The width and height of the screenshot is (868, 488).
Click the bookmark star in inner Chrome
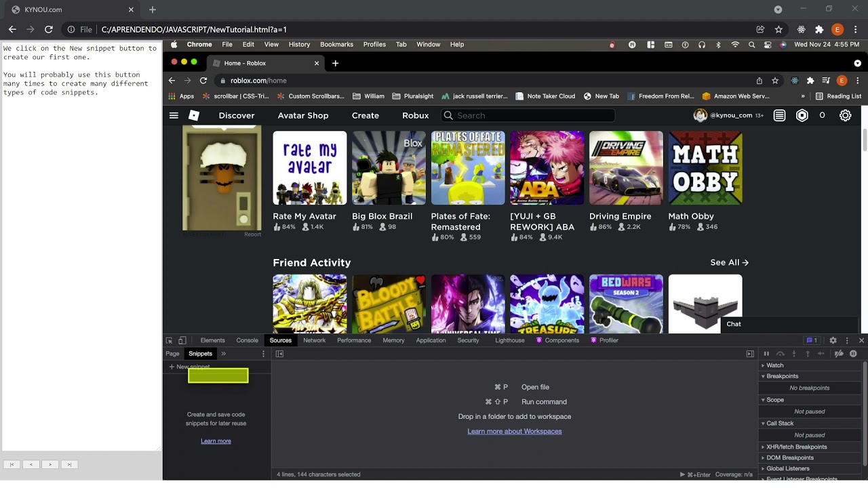775,80
